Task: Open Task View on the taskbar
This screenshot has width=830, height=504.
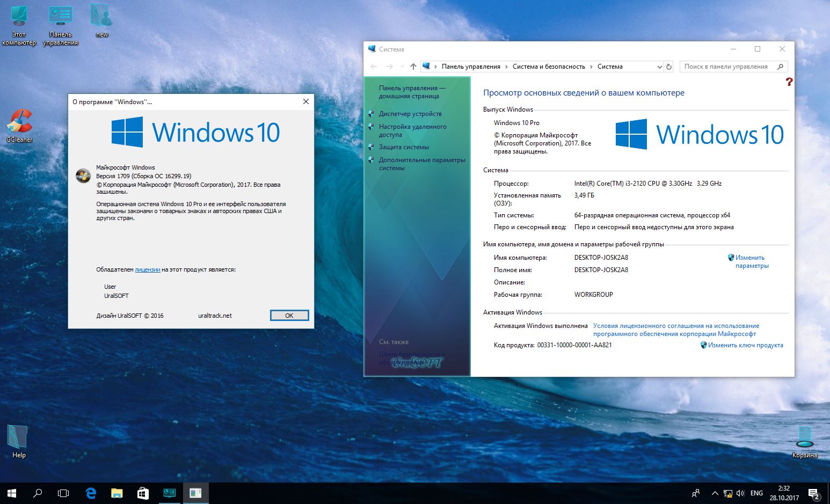Action: pos(63,493)
